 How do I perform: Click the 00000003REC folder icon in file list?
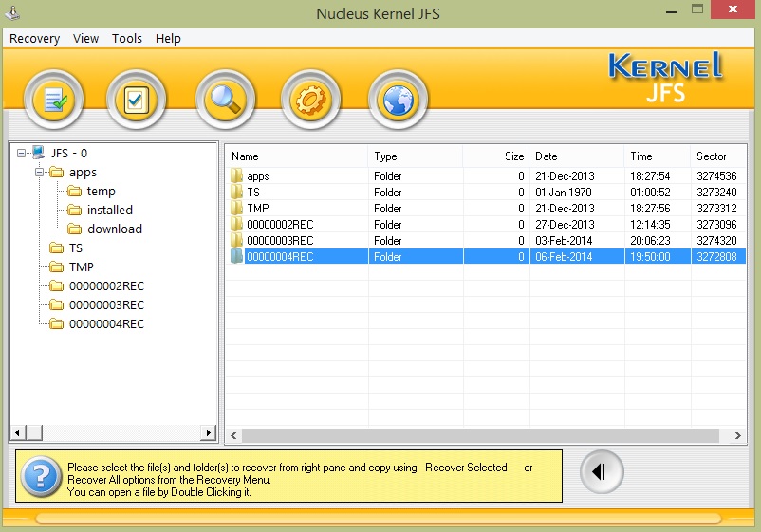coord(236,240)
